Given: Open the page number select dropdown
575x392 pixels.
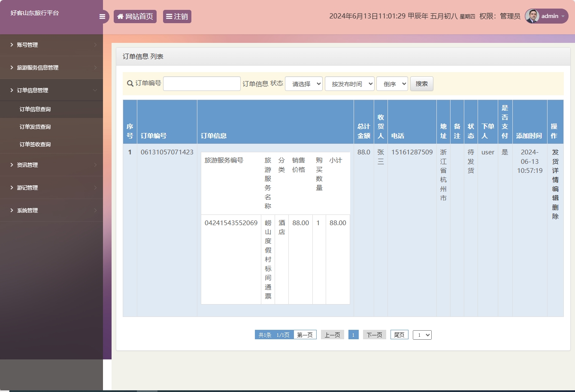Looking at the screenshot, I should (x=422, y=335).
